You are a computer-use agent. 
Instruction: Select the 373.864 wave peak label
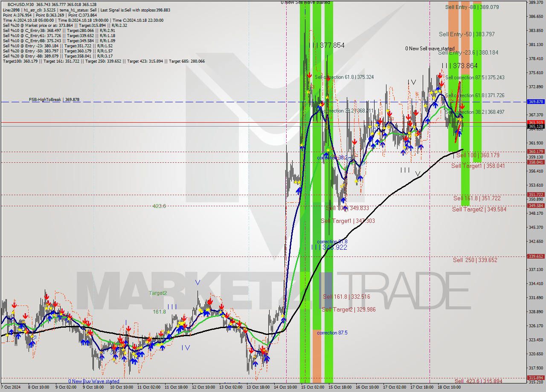click(x=460, y=66)
